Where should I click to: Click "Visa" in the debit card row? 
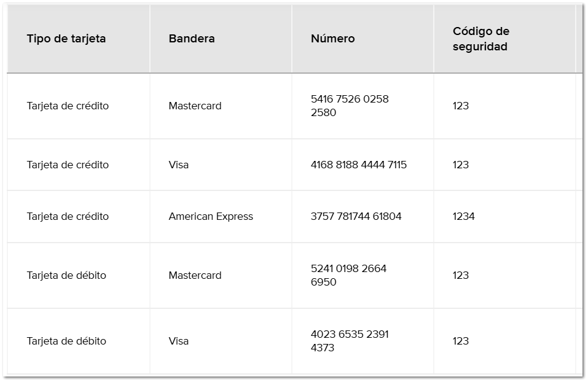coord(179,341)
